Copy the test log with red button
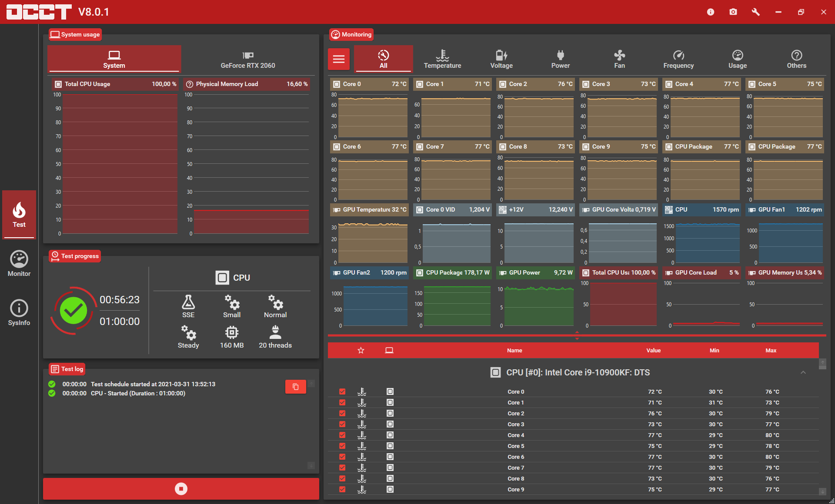835x504 pixels. tap(296, 387)
